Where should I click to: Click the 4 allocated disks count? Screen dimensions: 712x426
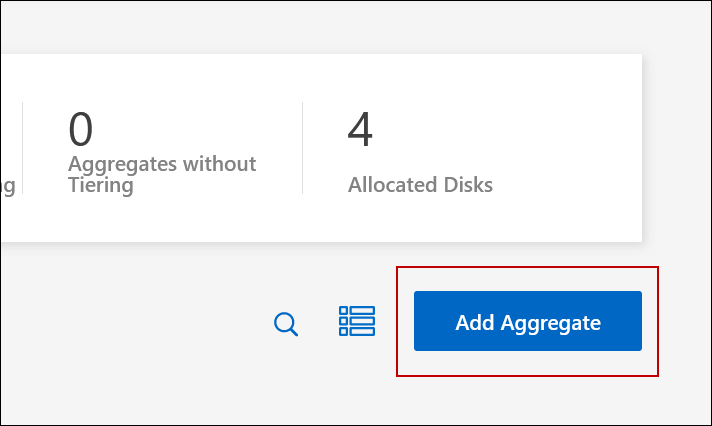[x=360, y=130]
